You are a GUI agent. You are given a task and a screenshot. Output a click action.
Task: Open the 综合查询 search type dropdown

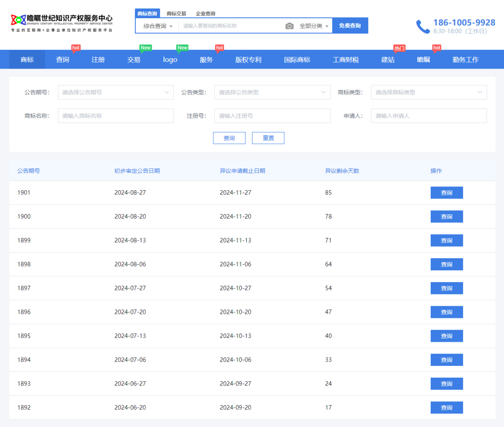click(x=158, y=26)
